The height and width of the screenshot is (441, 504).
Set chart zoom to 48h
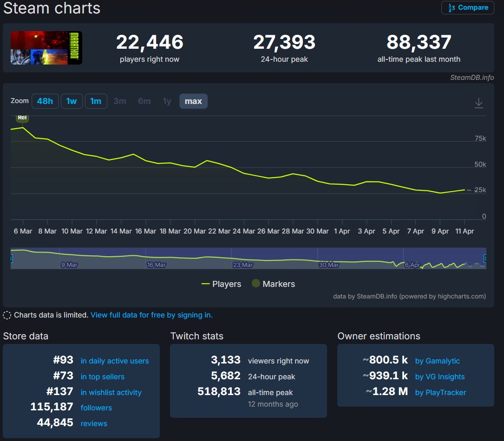point(45,101)
